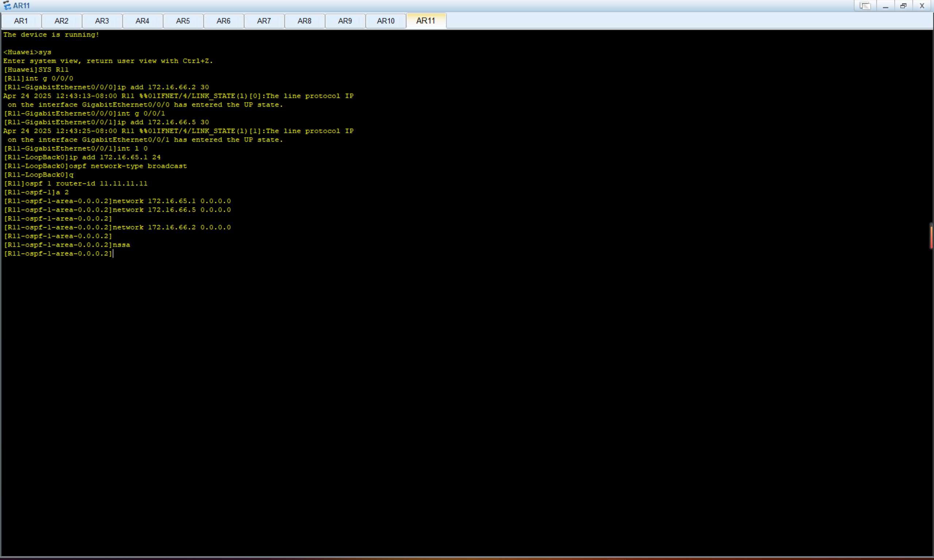Go to the AR4 router tab
This screenshot has width=934, height=560.
[x=142, y=21]
